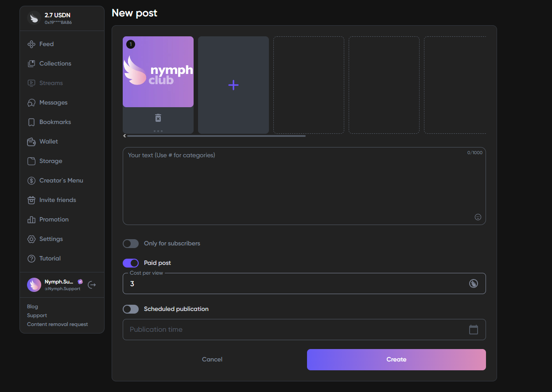552x392 pixels.
Task: Click the Bookmarks icon in sidebar
Action: [31, 122]
